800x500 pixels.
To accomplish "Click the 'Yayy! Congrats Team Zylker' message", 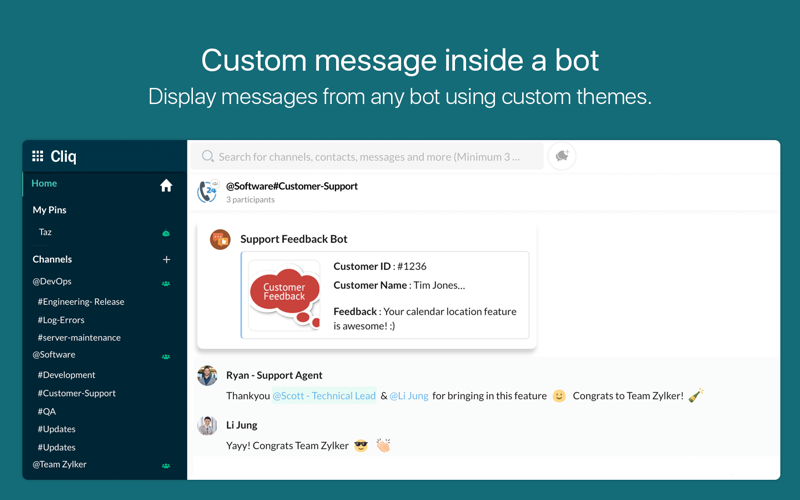I will coord(287,445).
